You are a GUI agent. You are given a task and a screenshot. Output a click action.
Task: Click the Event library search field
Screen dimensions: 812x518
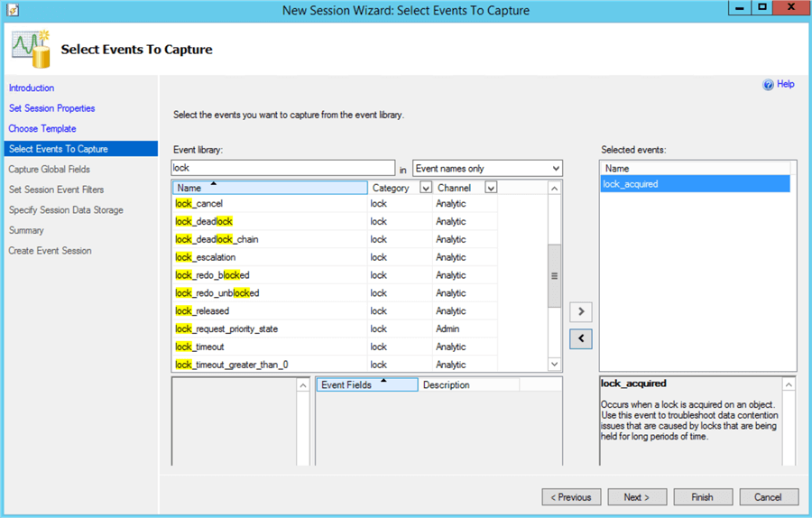(x=282, y=168)
